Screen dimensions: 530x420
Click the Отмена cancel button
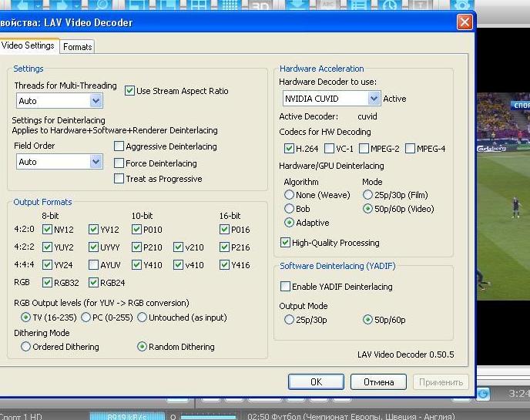[x=378, y=381]
